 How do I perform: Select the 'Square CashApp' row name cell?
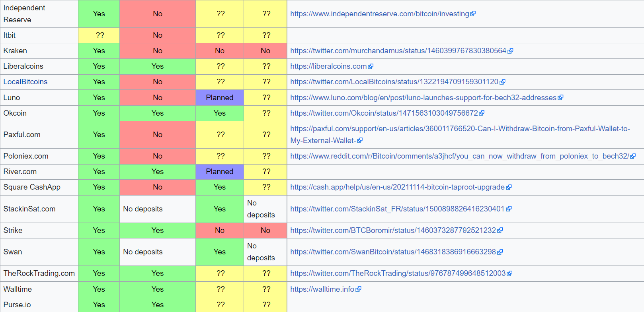coord(39,187)
